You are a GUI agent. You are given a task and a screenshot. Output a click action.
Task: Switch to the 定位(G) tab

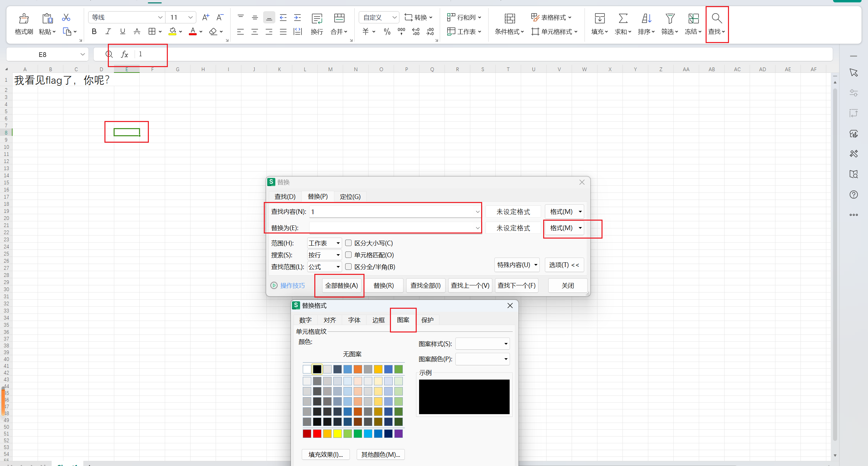click(350, 197)
